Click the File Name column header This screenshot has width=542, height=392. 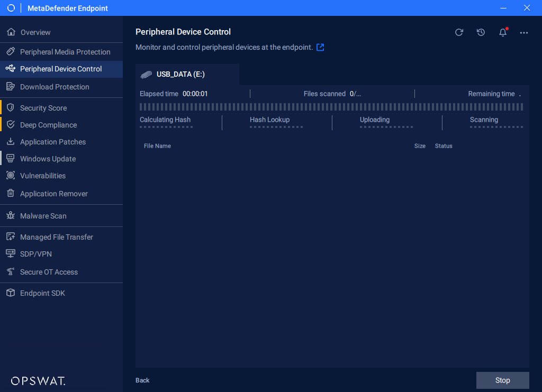(157, 146)
